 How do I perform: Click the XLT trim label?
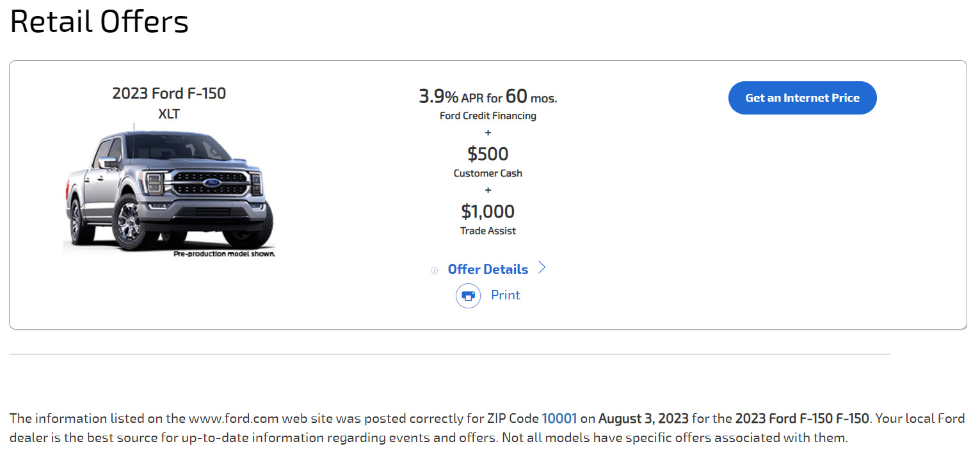169,115
